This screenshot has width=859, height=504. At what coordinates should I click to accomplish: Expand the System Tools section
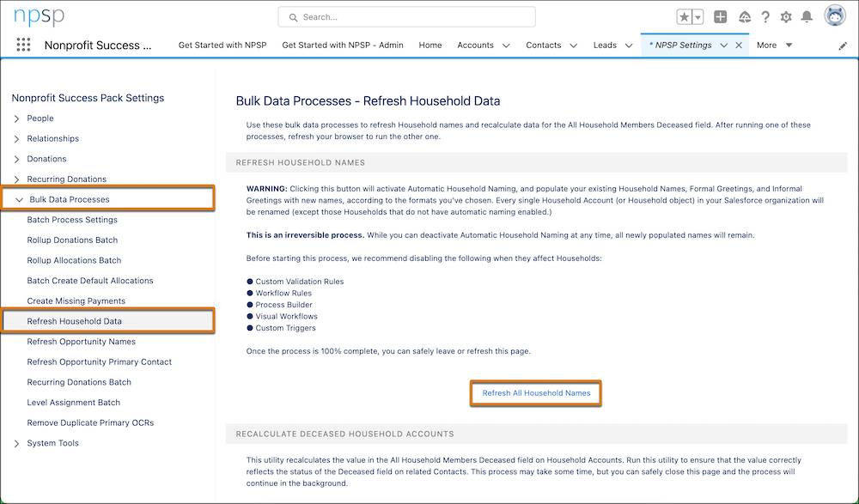coord(16,443)
